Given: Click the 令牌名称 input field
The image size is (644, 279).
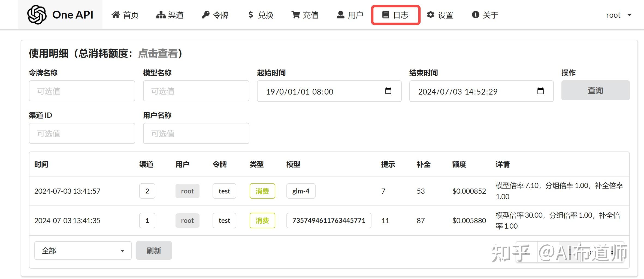Looking at the screenshot, I should click(82, 91).
